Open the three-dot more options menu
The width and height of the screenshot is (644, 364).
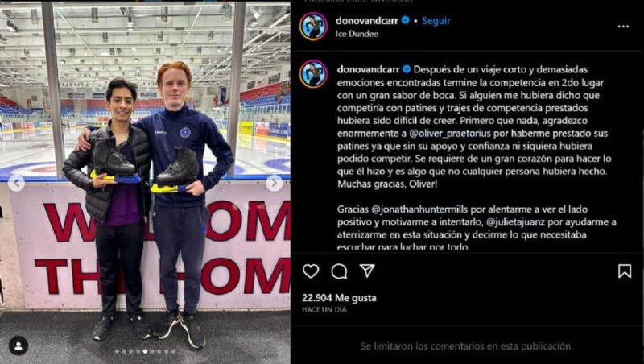[x=623, y=27]
